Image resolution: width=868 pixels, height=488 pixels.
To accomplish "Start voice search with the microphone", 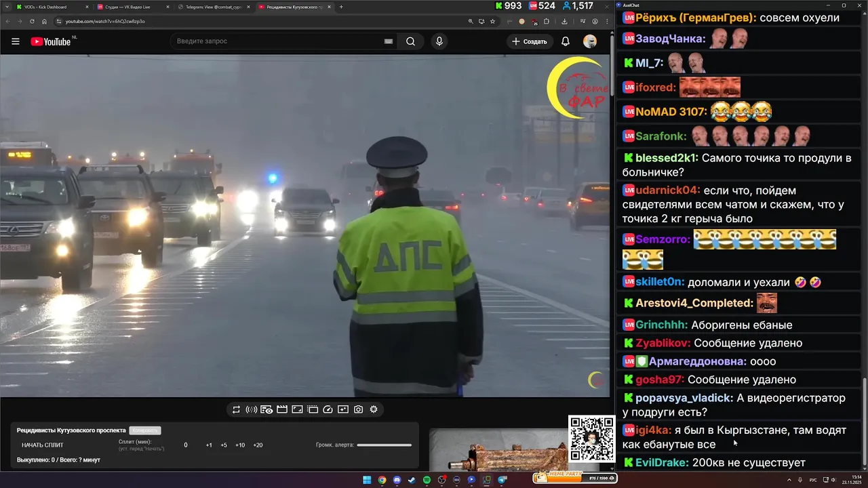I will pos(439,41).
